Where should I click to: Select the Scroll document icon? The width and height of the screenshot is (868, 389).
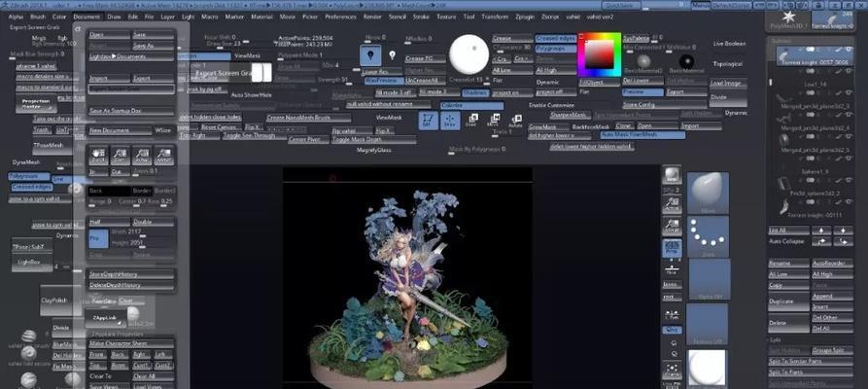click(x=98, y=156)
